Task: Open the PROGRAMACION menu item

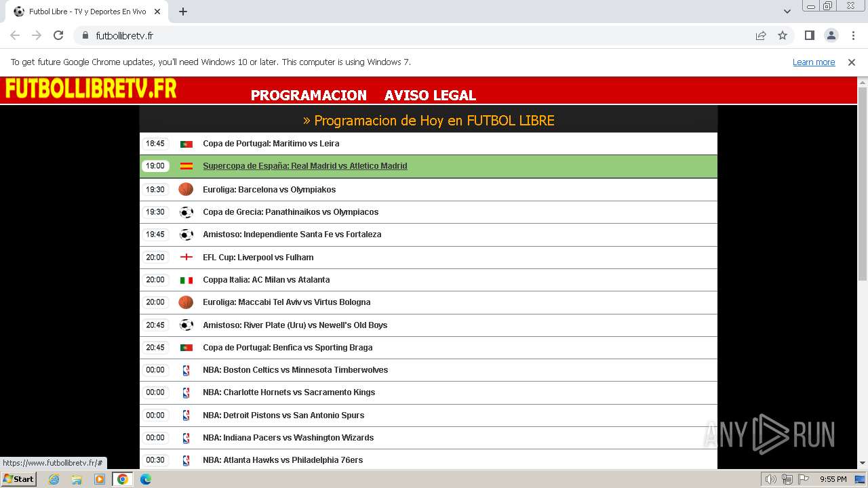Action: [309, 96]
